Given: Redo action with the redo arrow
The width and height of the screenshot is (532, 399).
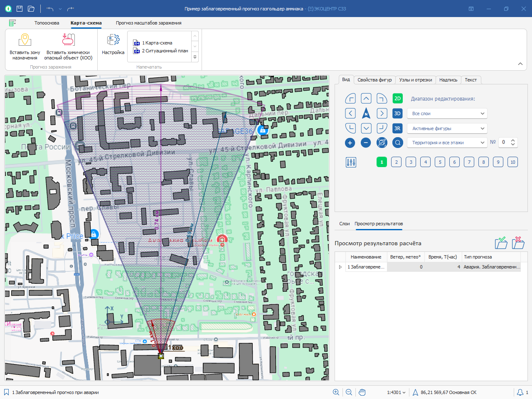Looking at the screenshot, I should click(70, 8).
